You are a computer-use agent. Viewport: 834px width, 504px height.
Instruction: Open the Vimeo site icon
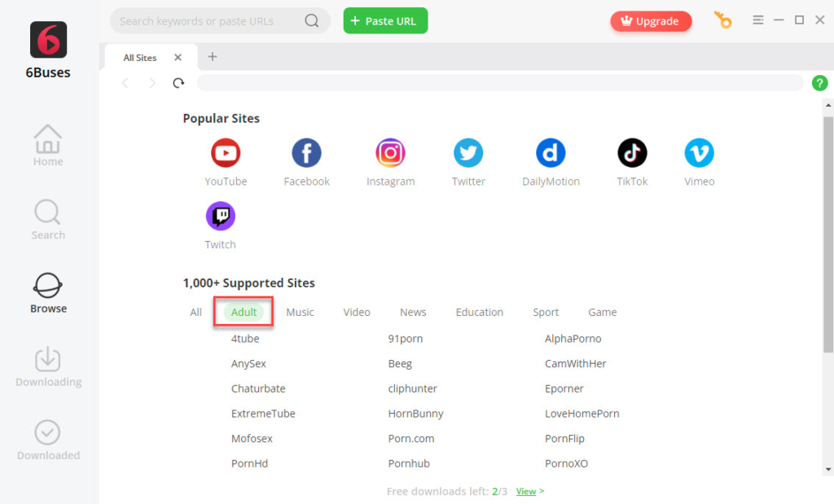click(x=699, y=153)
